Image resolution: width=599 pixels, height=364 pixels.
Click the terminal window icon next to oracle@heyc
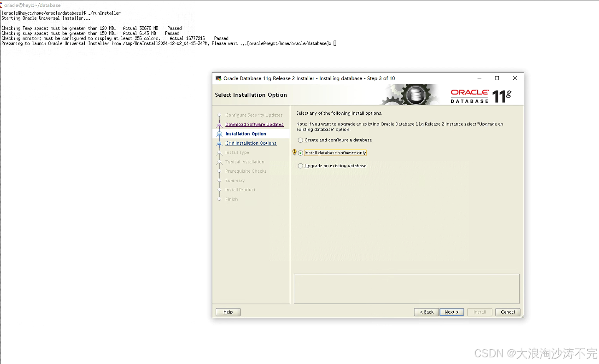point(1,5)
